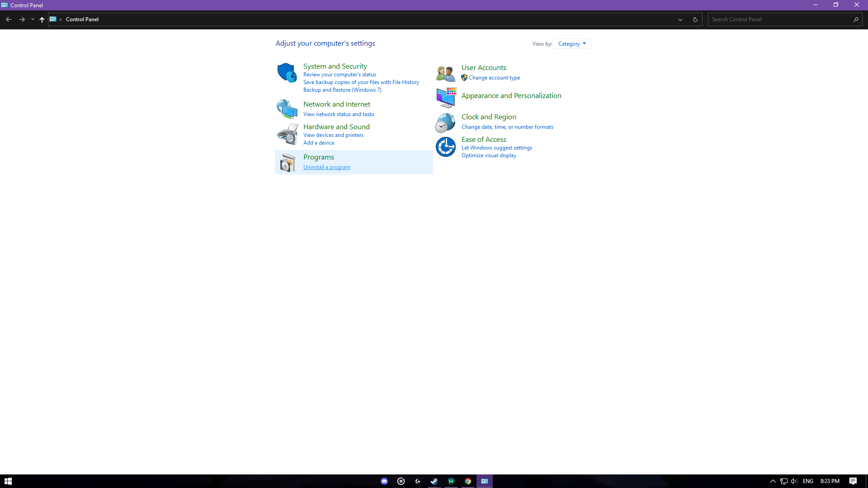The width and height of the screenshot is (868, 488).
Task: Open Discord from the taskbar
Action: point(384,481)
